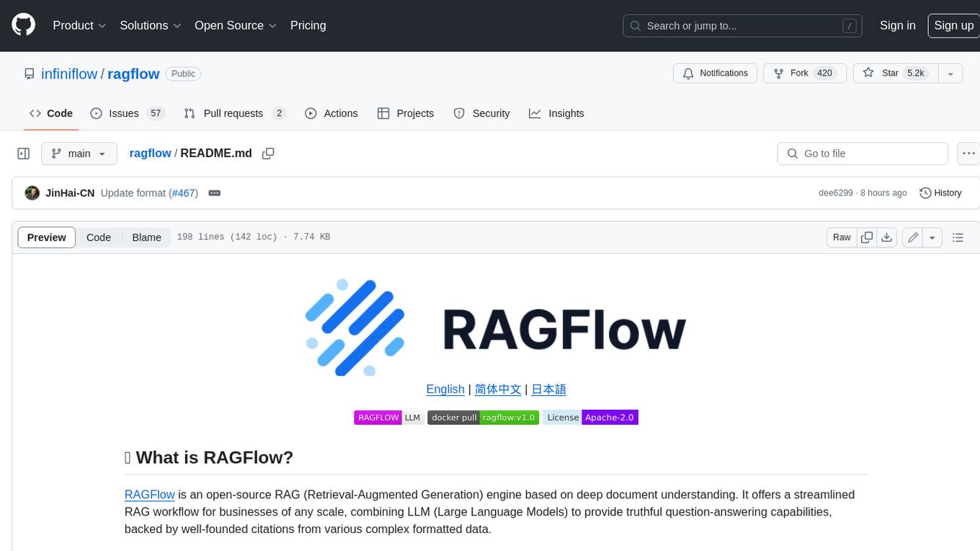Image resolution: width=980 pixels, height=551 pixels.
Task: Star the ragflow repository
Action: coord(894,73)
